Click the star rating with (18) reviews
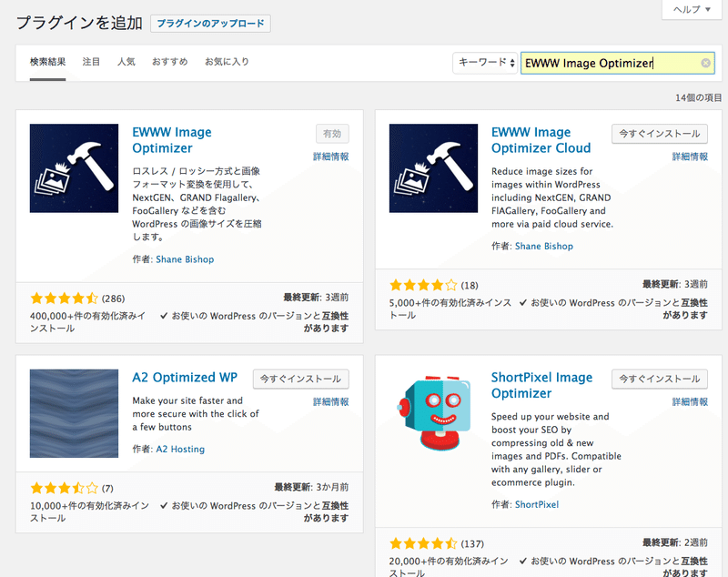This screenshot has height=577, width=728. (423, 285)
